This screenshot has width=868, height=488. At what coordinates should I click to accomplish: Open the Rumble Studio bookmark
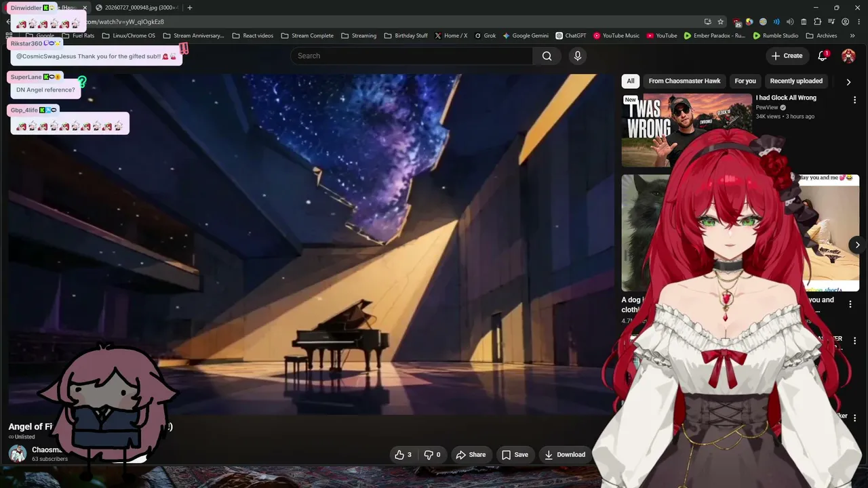pyautogui.click(x=776, y=35)
